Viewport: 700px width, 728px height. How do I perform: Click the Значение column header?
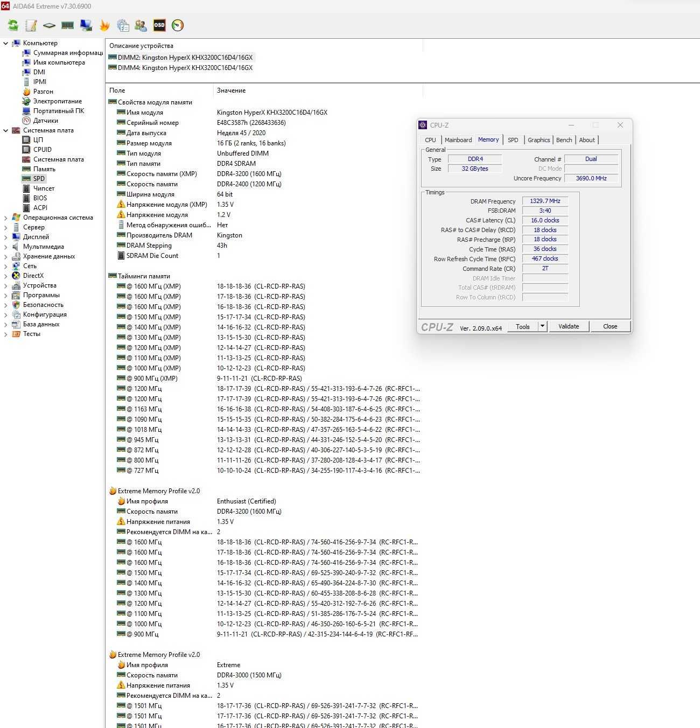pyautogui.click(x=318, y=90)
